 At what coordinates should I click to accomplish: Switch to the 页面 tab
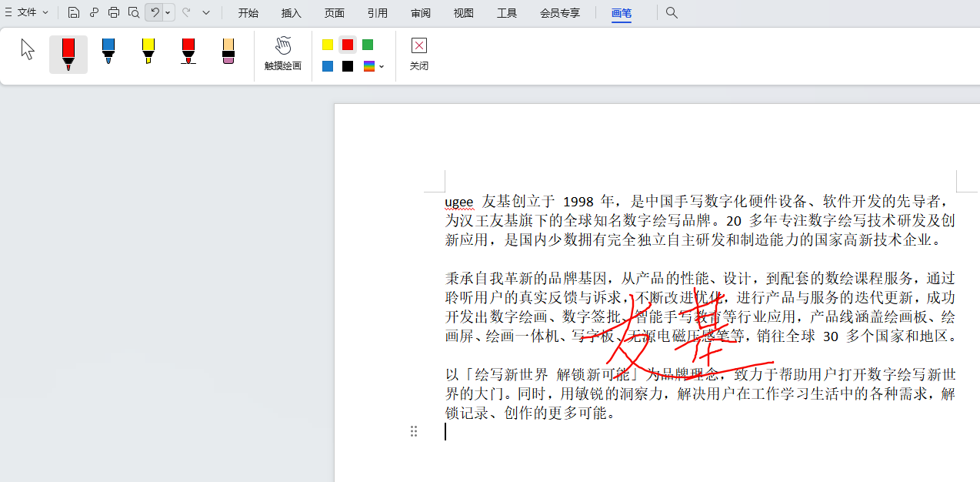pos(334,13)
